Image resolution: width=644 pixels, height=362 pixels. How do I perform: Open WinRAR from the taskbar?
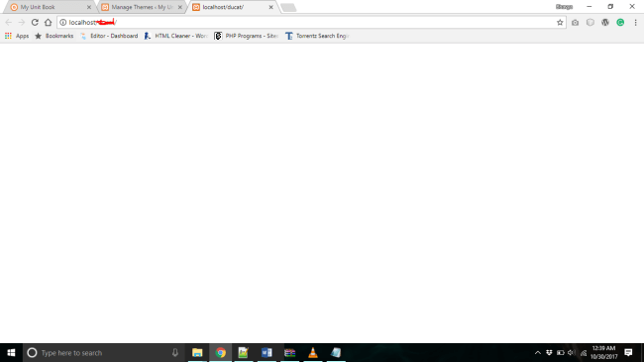pos(289,352)
